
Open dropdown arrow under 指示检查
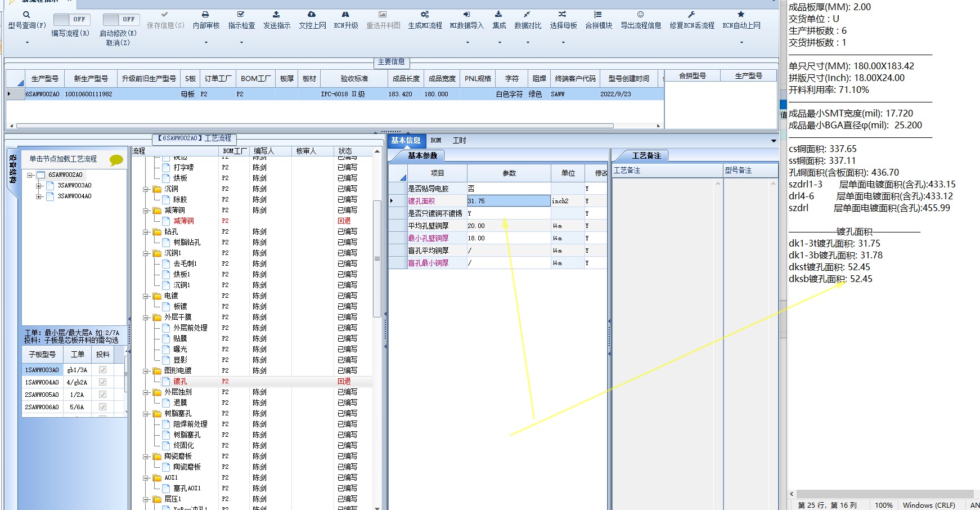pyautogui.click(x=241, y=43)
